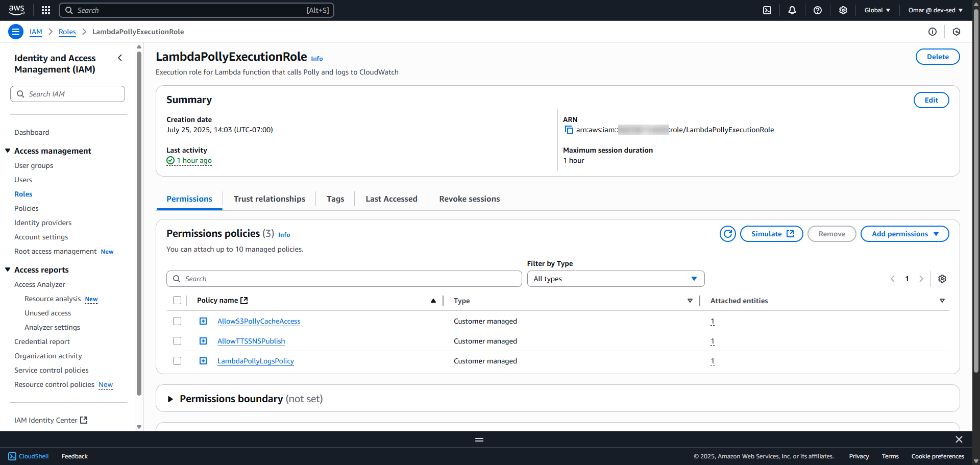
Task: Go to next page of policies
Action: coord(921,279)
